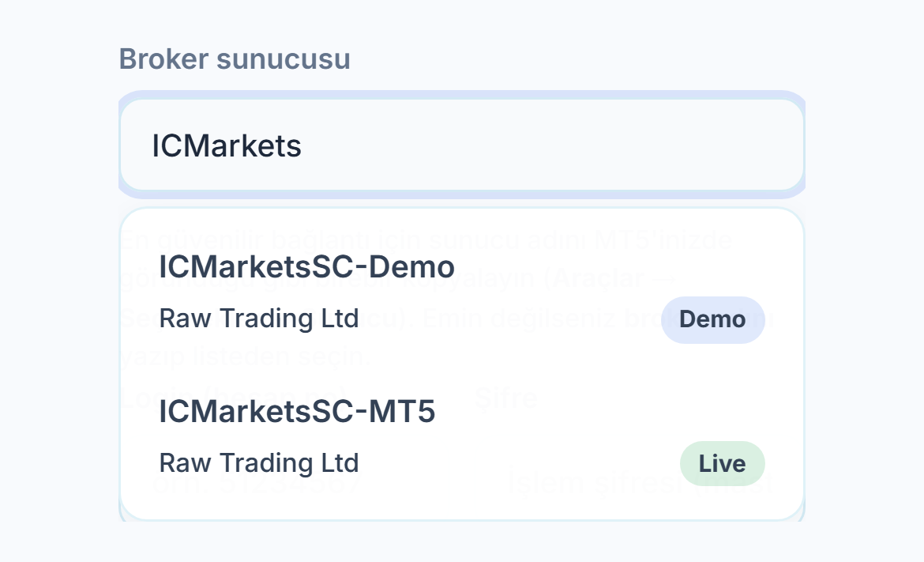Choose the ICMarketsSC-MT5 server suggestion

point(462,438)
